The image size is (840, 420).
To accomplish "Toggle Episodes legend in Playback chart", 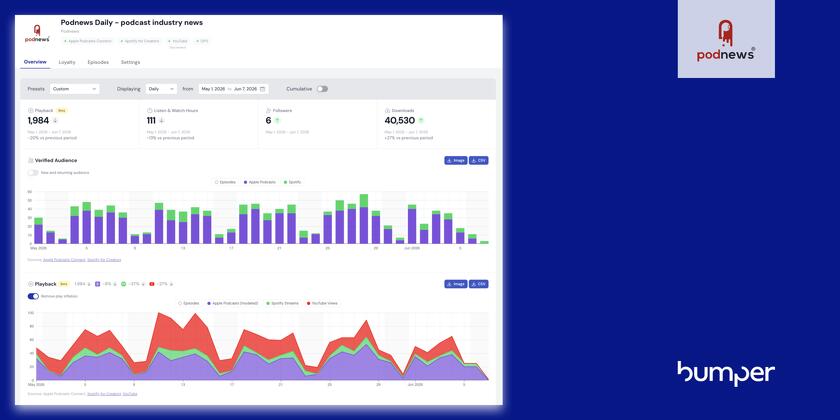I will (x=189, y=303).
